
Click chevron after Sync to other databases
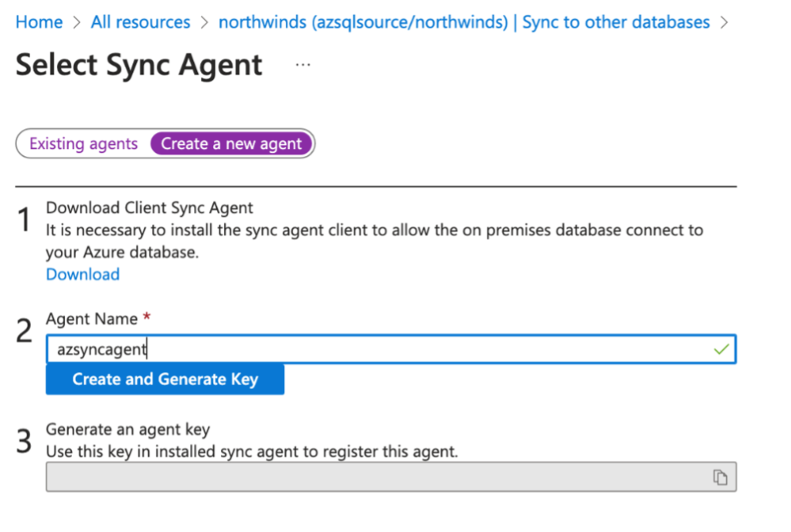(724, 22)
